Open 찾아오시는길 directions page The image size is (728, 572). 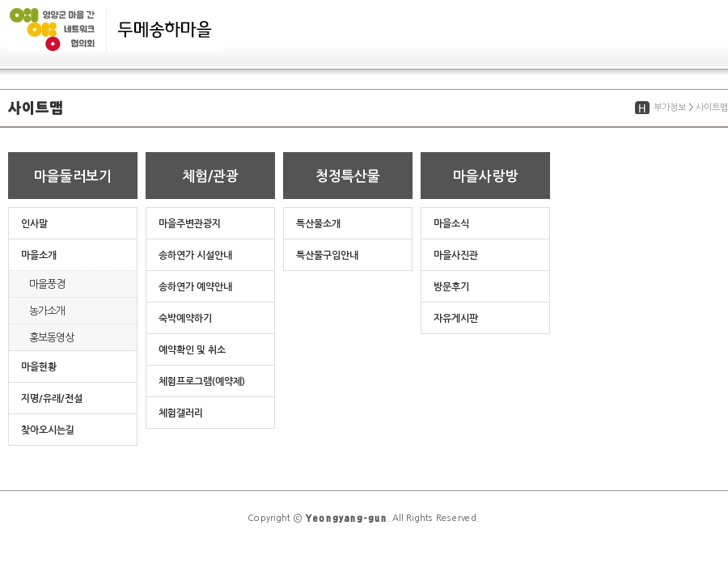(73, 430)
